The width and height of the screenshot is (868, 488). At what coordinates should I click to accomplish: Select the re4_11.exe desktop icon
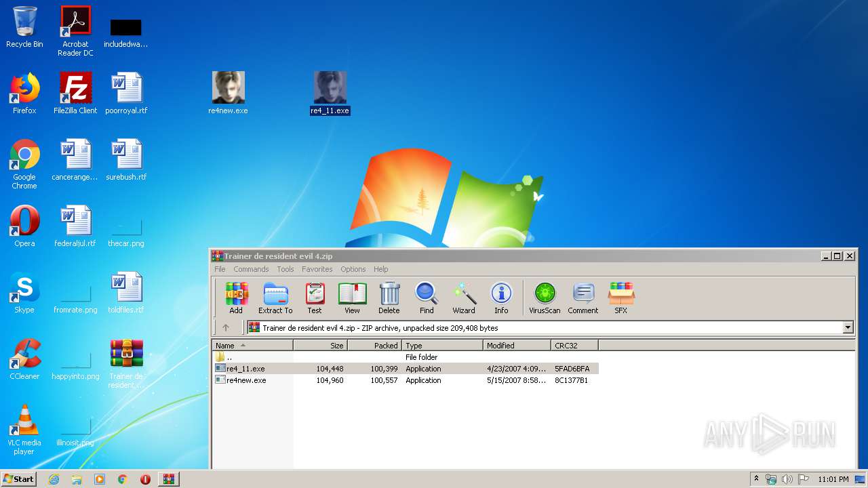pos(330,94)
